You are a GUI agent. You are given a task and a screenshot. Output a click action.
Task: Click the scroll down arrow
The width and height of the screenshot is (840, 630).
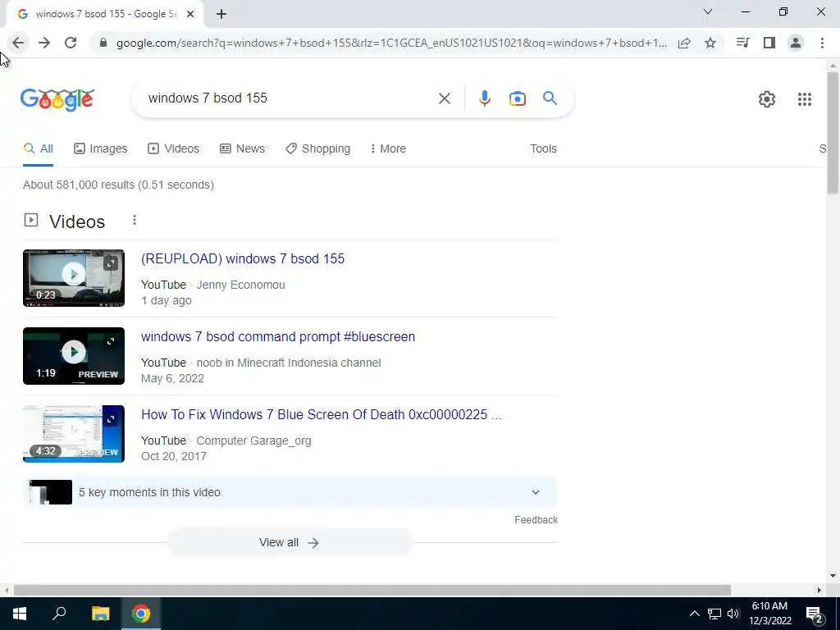[833, 576]
